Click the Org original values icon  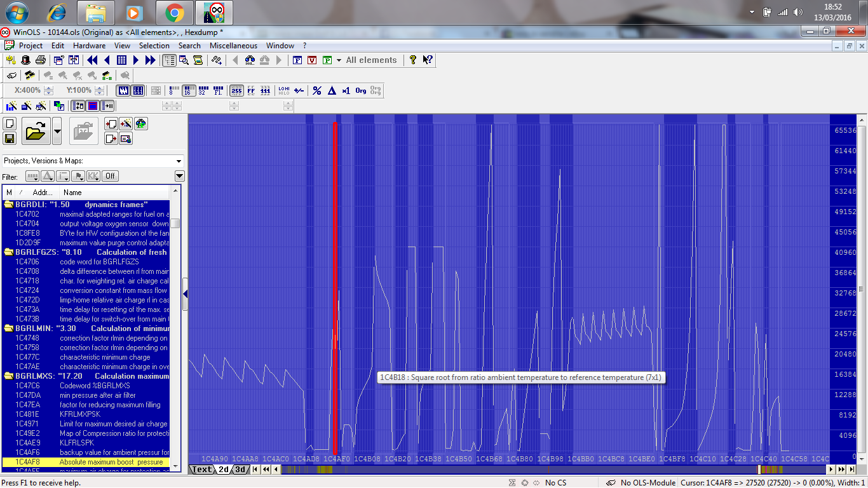[x=360, y=90]
